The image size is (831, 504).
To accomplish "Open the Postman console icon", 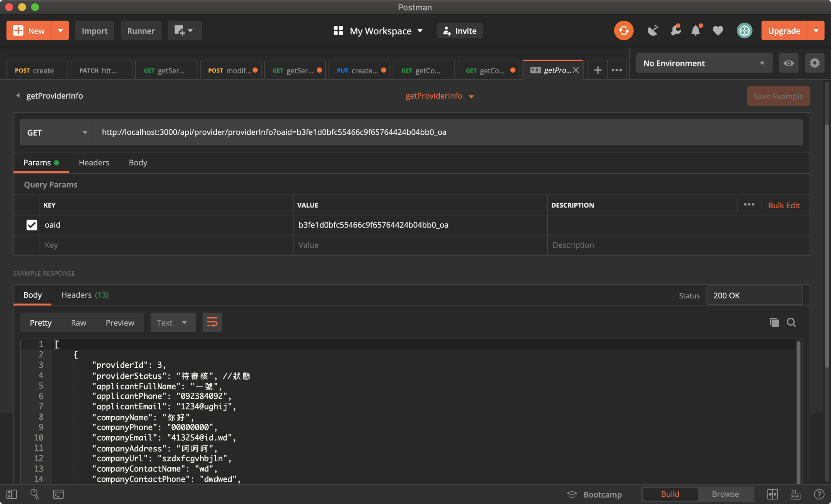I will click(x=58, y=494).
